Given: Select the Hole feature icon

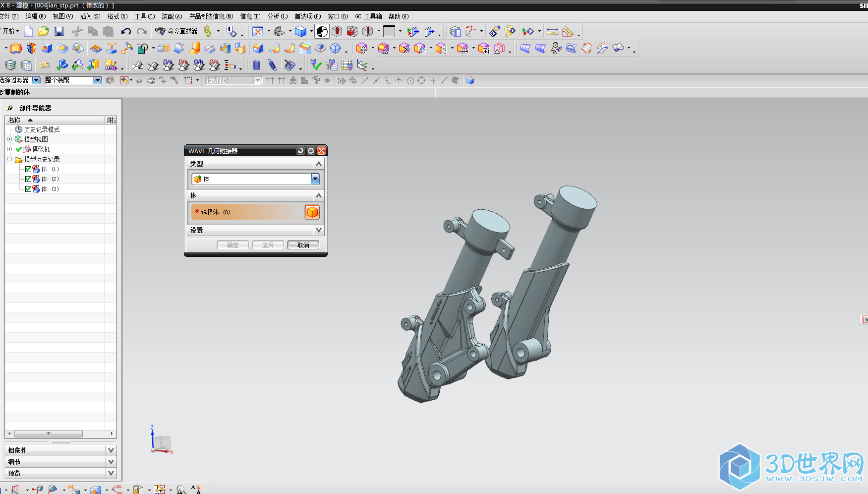Looking at the screenshot, I should coord(47,48).
